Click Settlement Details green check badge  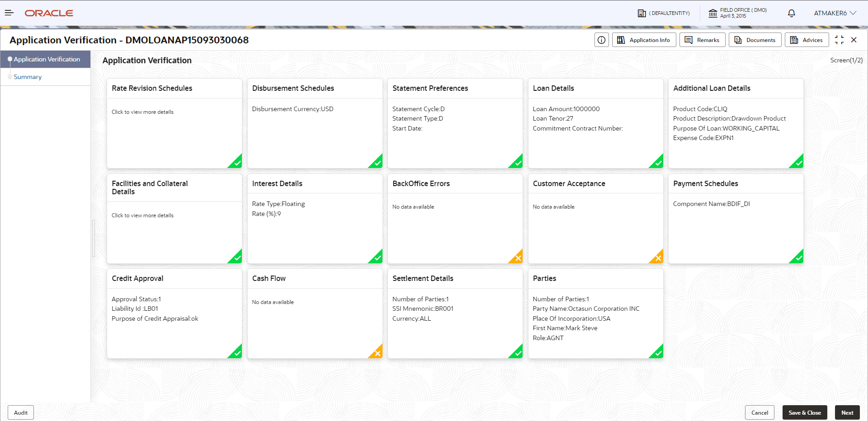[517, 353]
